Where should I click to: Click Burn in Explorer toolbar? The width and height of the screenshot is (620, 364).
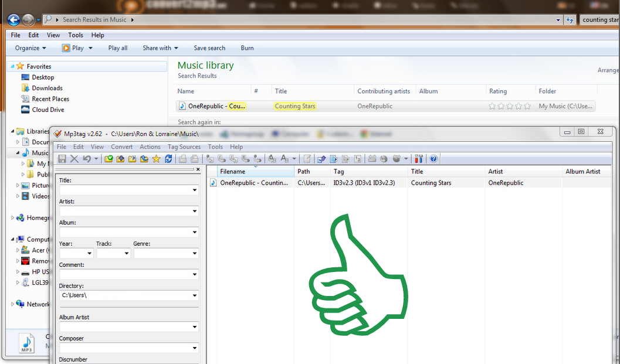pos(247,48)
